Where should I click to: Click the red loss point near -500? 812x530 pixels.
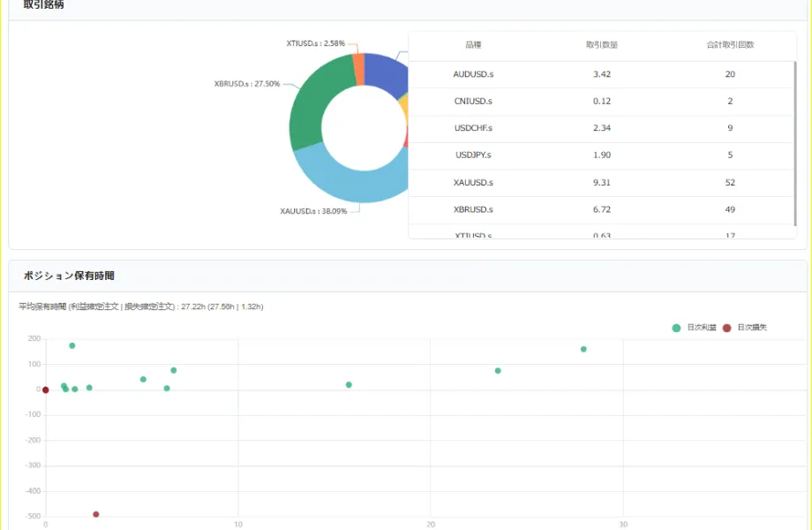point(96,514)
